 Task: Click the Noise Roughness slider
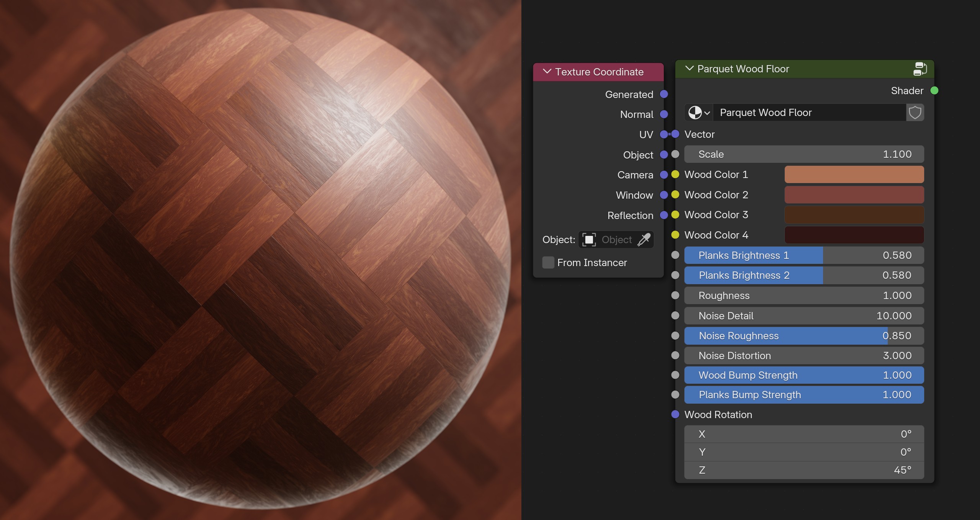pos(804,336)
